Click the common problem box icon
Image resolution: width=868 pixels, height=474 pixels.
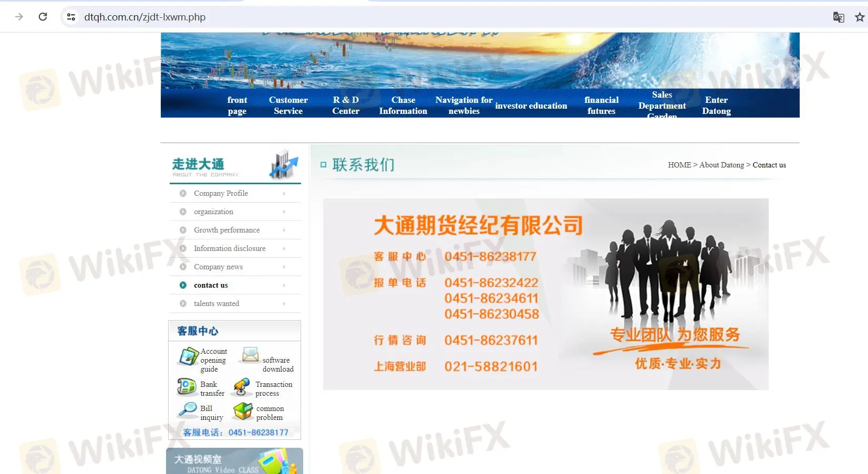243,411
